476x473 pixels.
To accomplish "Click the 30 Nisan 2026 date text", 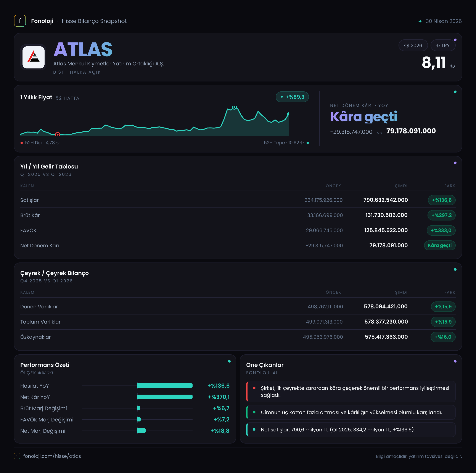I will click(444, 21).
